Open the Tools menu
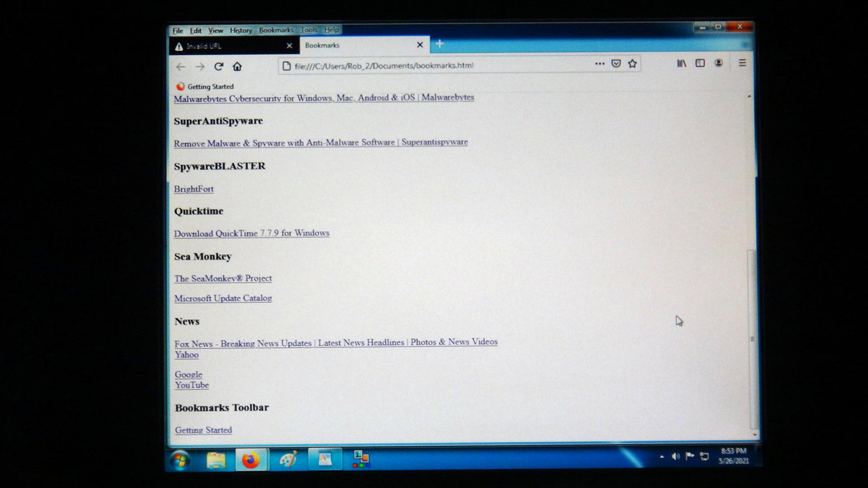 [x=309, y=30]
